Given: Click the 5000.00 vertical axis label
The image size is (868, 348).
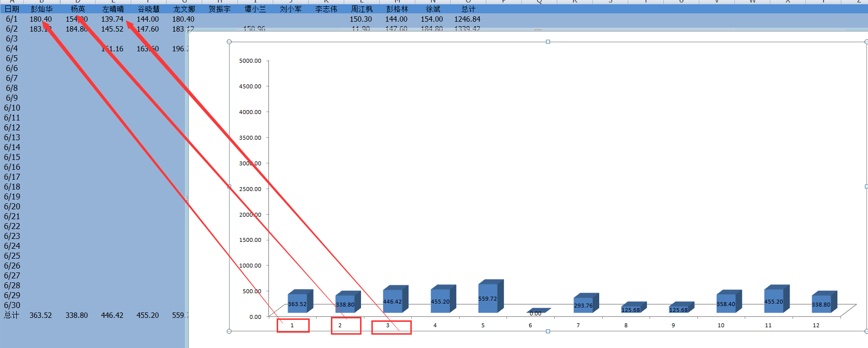Looking at the screenshot, I should tap(250, 61).
